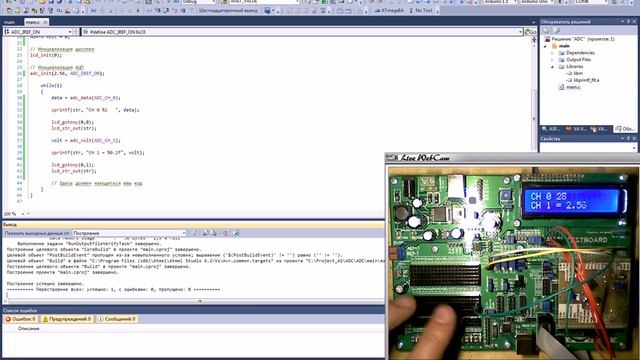
Task: Toggle warnings filter 'Предупреждений: 0'
Action: click(67, 319)
